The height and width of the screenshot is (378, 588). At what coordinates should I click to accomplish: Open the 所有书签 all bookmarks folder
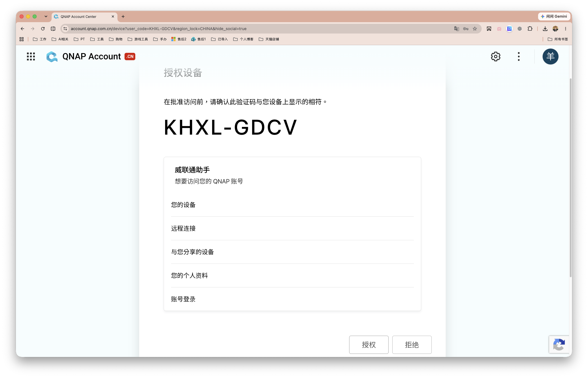[x=558, y=39]
